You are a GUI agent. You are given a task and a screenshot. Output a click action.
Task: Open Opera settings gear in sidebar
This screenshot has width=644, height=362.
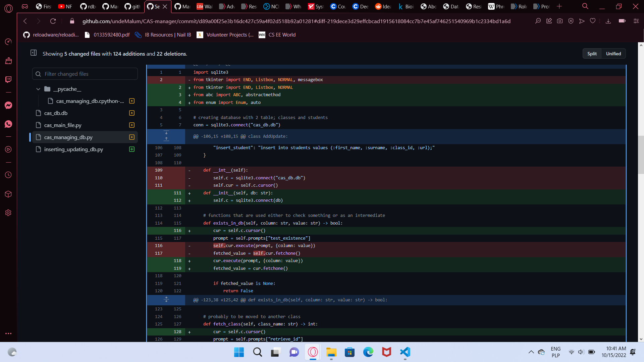(8, 213)
